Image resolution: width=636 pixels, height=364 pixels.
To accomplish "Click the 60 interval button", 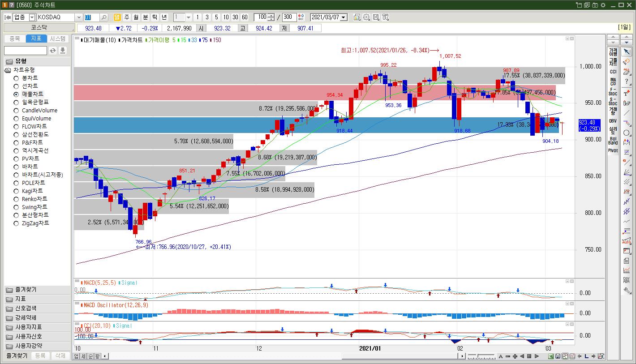I will pyautogui.click(x=245, y=17).
